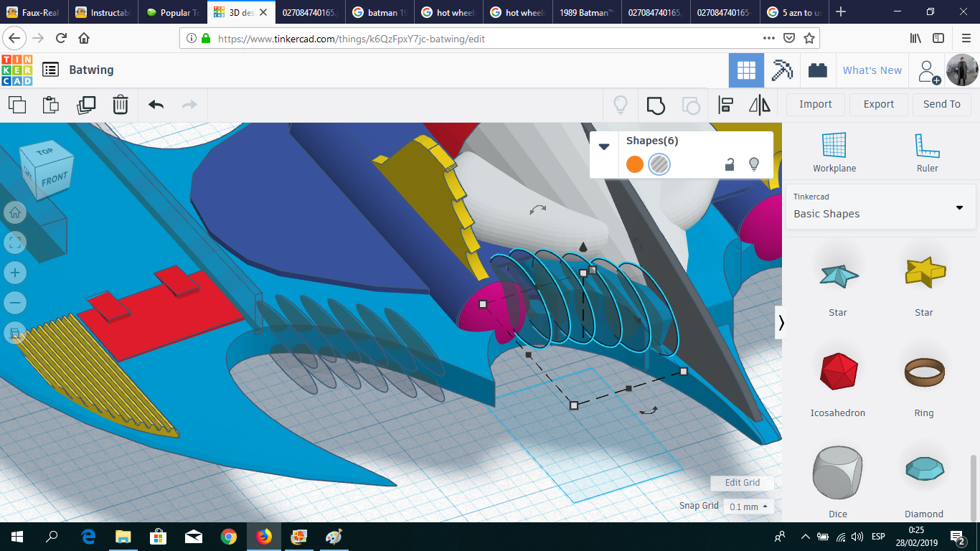The width and height of the screenshot is (980, 551).
Task: Open the design list icon
Action: (x=50, y=70)
